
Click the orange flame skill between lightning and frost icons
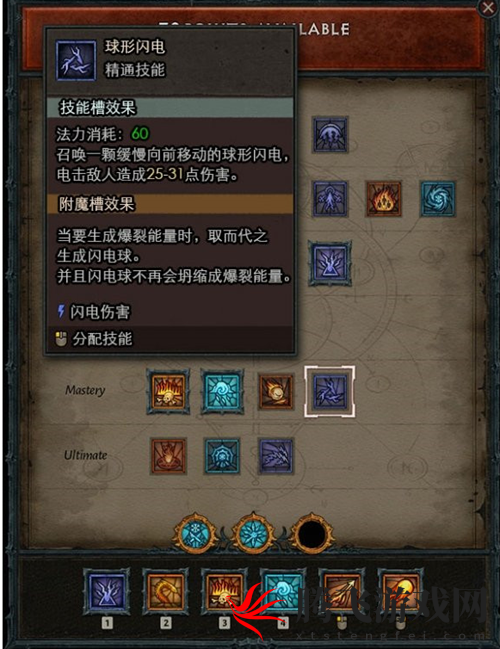[x=384, y=199]
